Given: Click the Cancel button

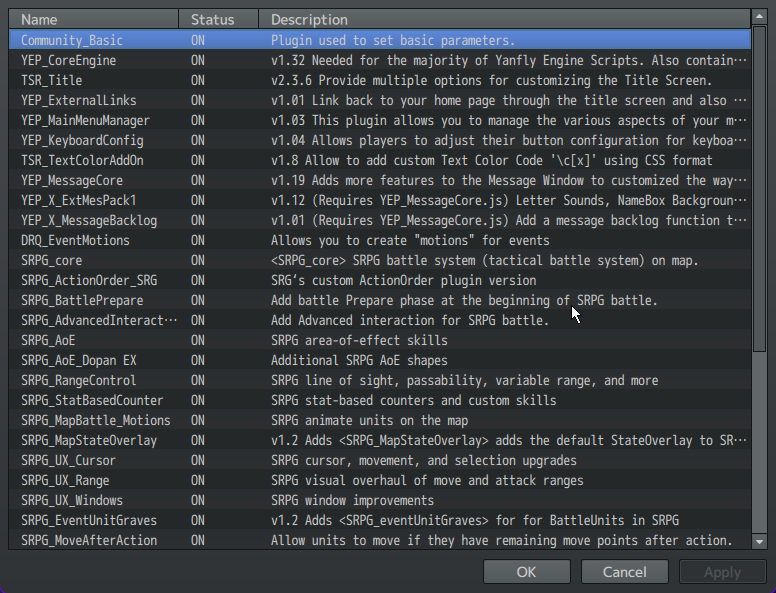Looking at the screenshot, I should click(625, 572).
